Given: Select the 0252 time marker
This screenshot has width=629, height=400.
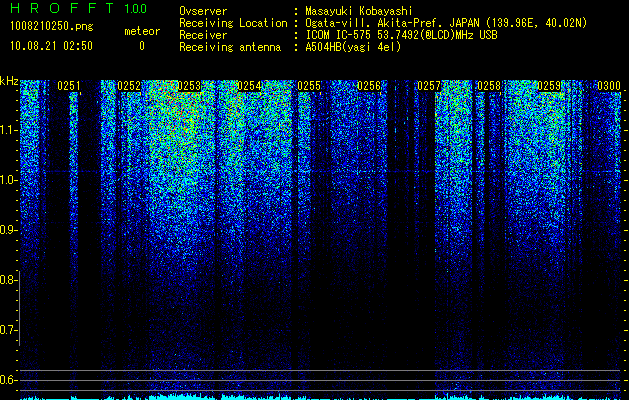Looking at the screenshot, I should 129,86.
